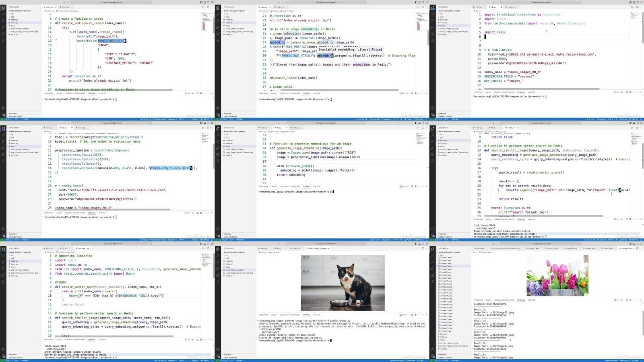
Task: Switch to lib.py tab in cat image window
Action: click(x=278, y=248)
